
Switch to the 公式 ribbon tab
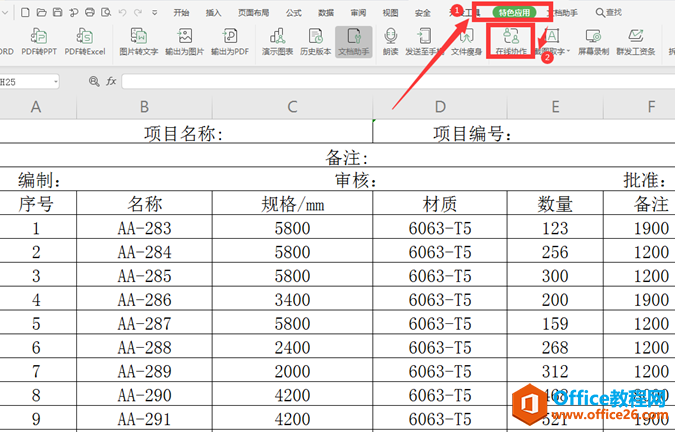click(293, 13)
